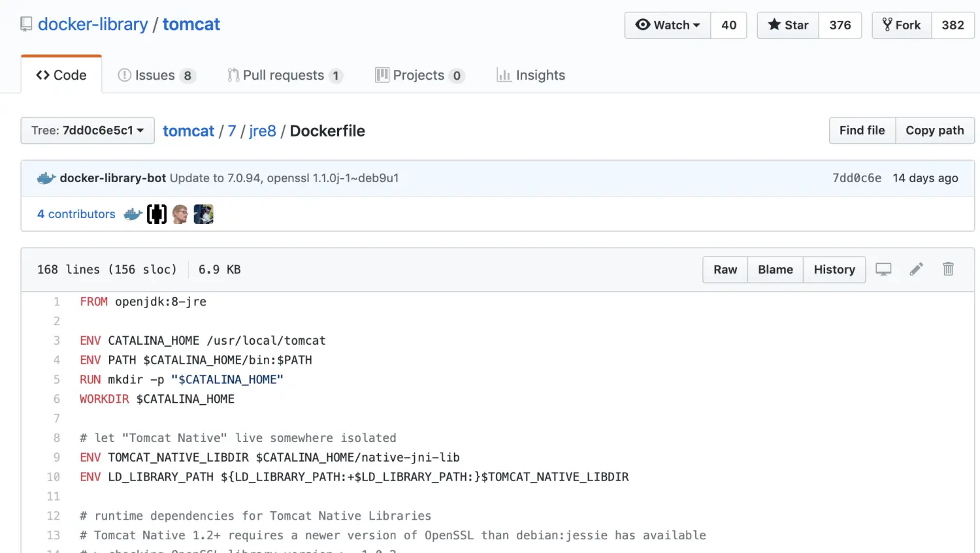Click the repository book icon
Viewport: 980px width, 553px height.
[26, 25]
